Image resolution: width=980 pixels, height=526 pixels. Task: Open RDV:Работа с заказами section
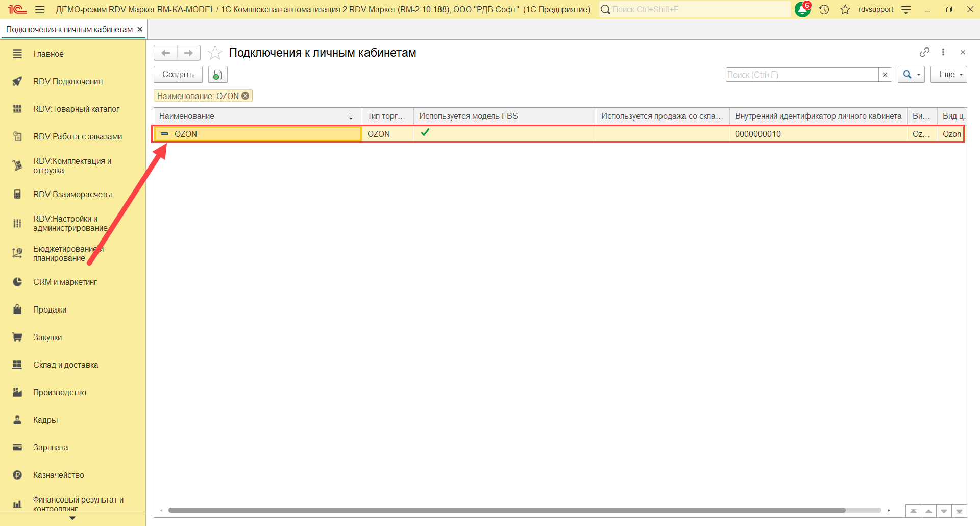[72, 136]
